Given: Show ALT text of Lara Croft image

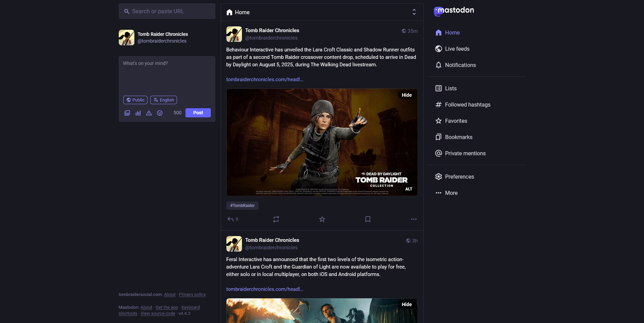Looking at the screenshot, I should tap(409, 189).
